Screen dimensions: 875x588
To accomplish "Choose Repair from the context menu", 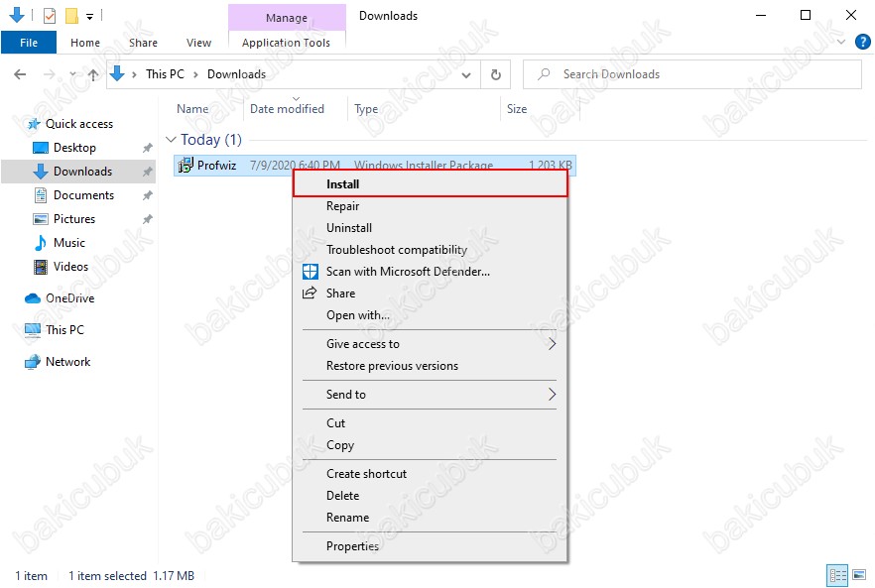I will 430,206.
